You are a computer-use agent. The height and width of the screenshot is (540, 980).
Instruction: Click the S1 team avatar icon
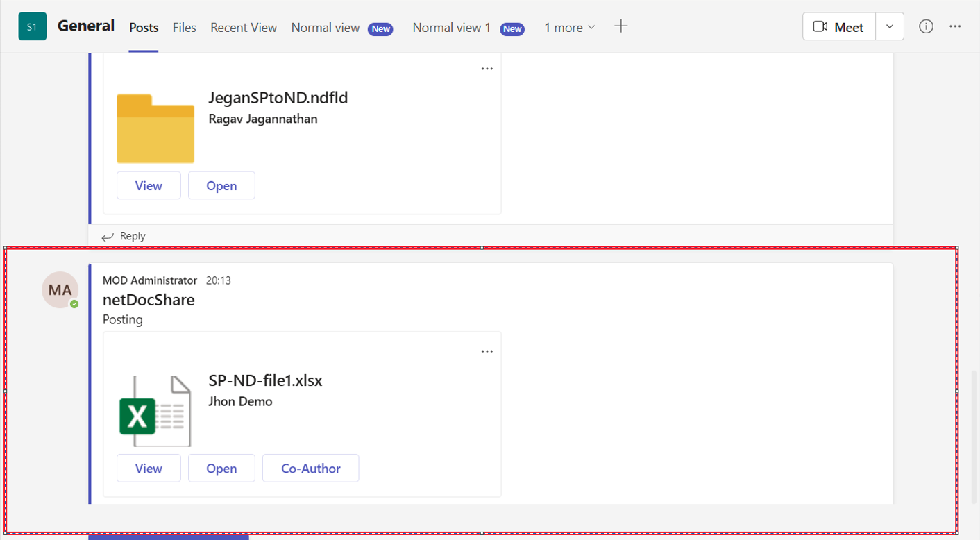32,27
